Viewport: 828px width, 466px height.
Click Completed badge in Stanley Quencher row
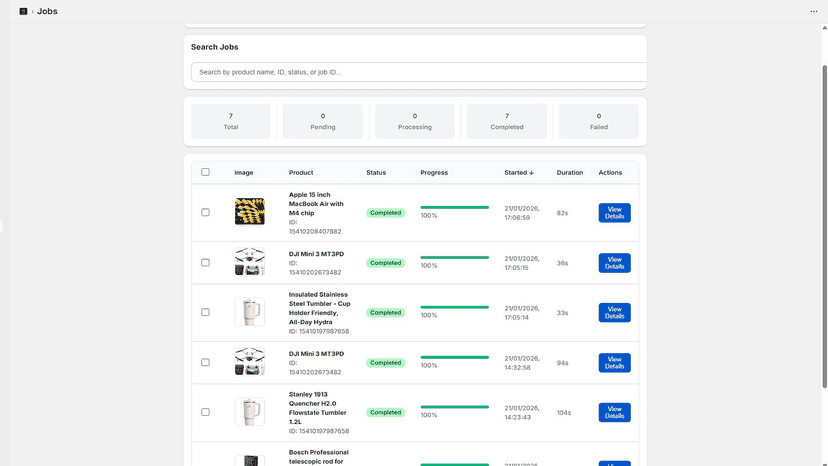point(385,413)
